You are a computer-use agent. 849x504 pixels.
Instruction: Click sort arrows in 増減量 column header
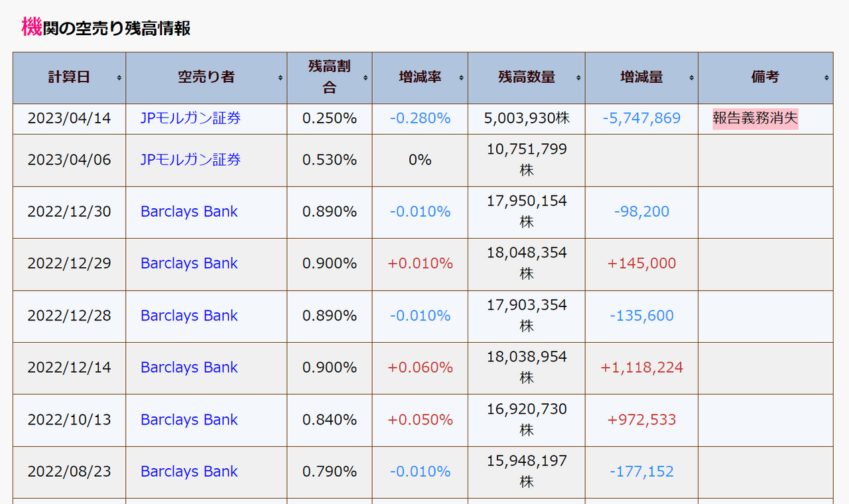point(692,78)
